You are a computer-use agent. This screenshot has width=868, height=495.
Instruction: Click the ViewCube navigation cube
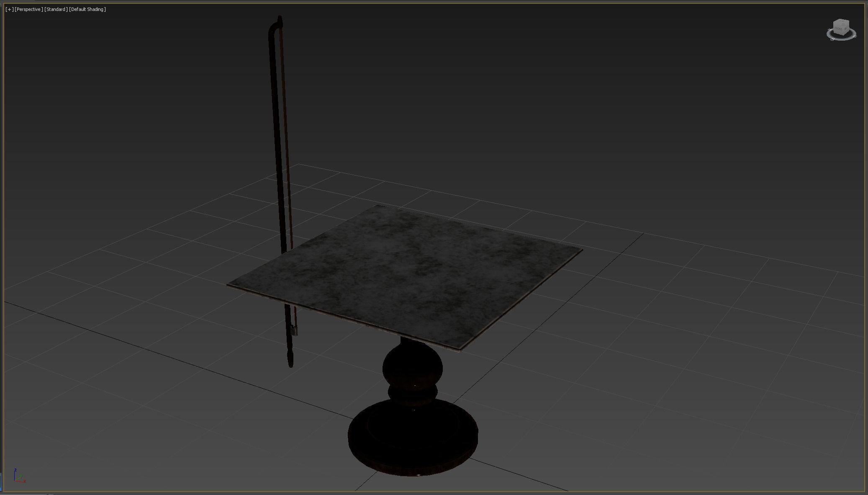pos(841,27)
